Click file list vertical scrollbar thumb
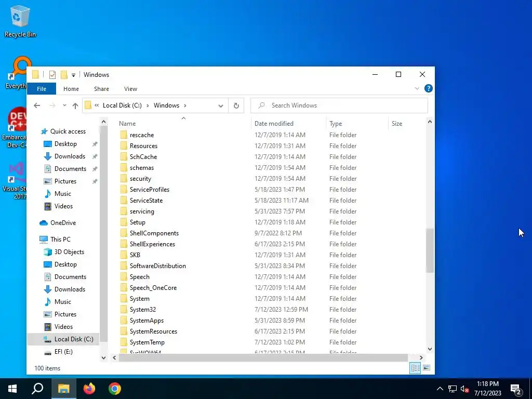The height and width of the screenshot is (399, 532). click(430, 250)
